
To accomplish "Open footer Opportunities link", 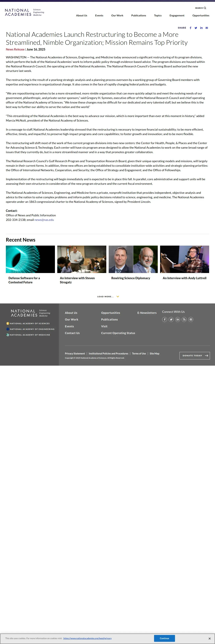I will point(111,313).
